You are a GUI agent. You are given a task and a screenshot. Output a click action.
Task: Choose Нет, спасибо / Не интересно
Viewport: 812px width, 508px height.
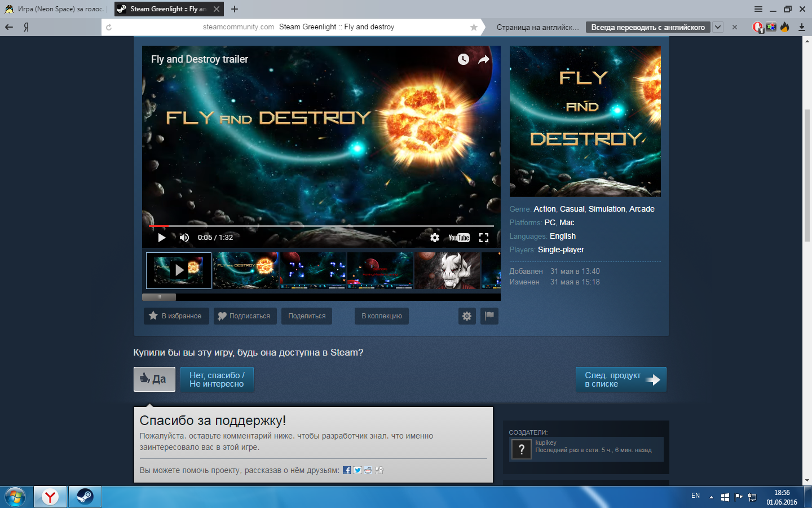tap(217, 379)
